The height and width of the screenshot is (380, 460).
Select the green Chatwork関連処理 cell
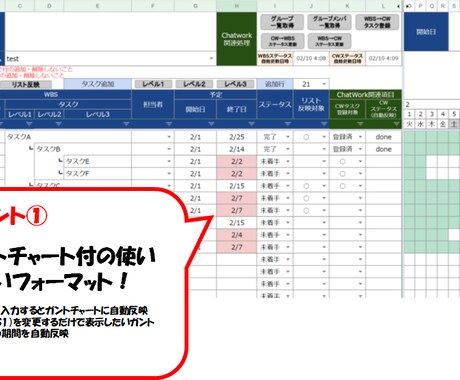(x=237, y=39)
